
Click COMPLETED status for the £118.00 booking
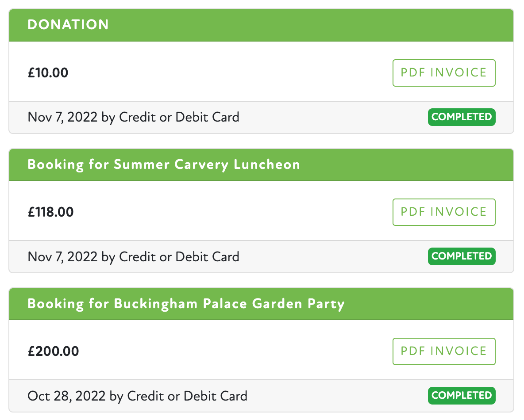[x=461, y=256]
